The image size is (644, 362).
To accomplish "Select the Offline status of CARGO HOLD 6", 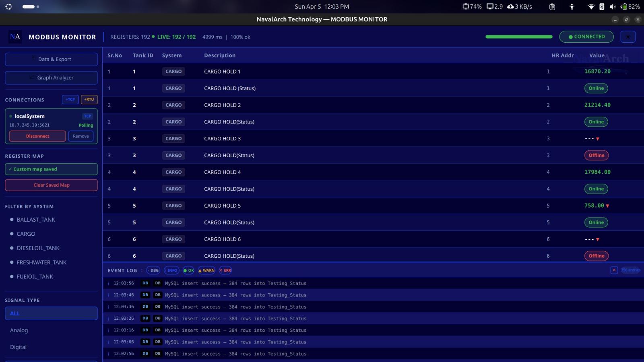I will coord(596,256).
